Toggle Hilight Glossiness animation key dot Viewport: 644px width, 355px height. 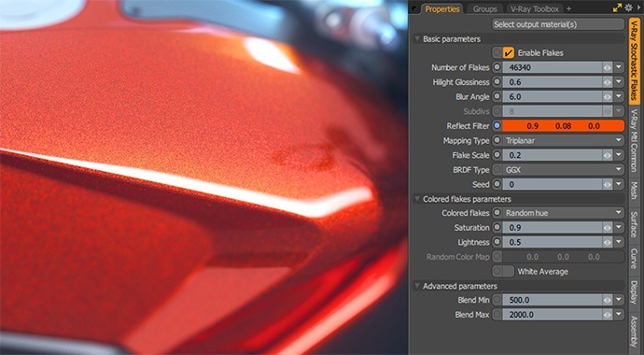497,82
